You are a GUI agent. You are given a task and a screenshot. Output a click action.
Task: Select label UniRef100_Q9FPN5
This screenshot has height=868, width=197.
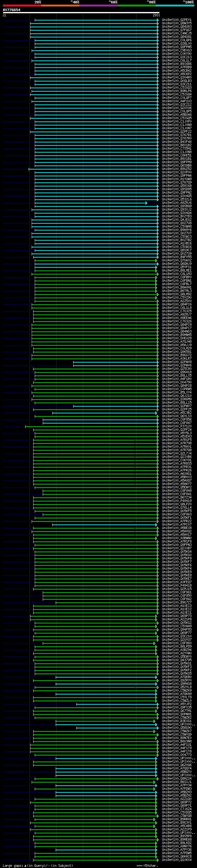pos(176,47)
